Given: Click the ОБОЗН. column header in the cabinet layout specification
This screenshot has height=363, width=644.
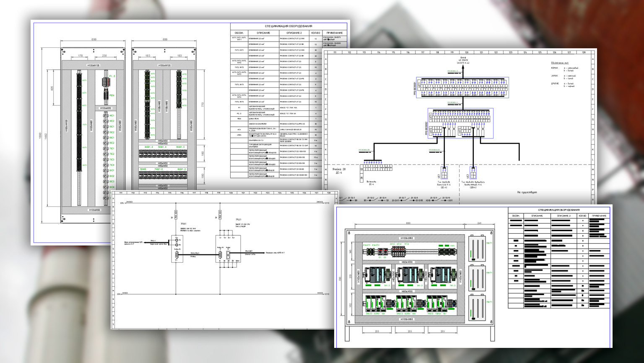Looking at the screenshot, I should coord(239,33).
